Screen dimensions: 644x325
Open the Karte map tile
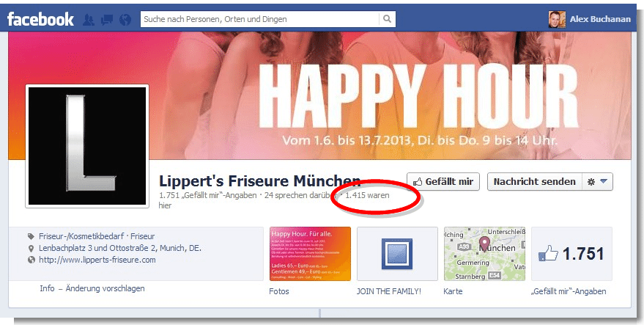click(484, 254)
